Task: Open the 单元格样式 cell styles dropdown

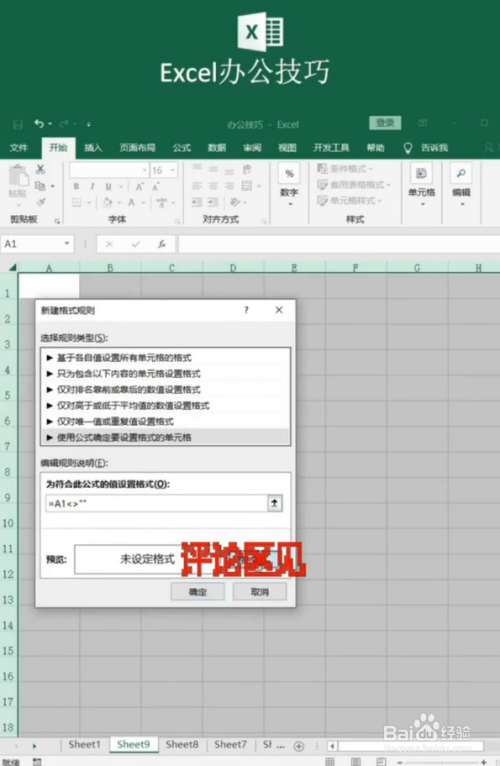Action: (x=349, y=201)
